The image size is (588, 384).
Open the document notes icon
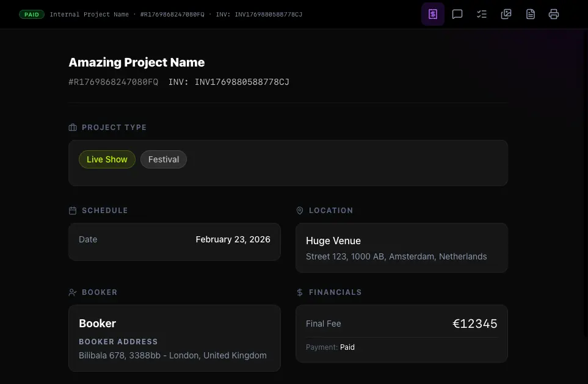click(530, 14)
